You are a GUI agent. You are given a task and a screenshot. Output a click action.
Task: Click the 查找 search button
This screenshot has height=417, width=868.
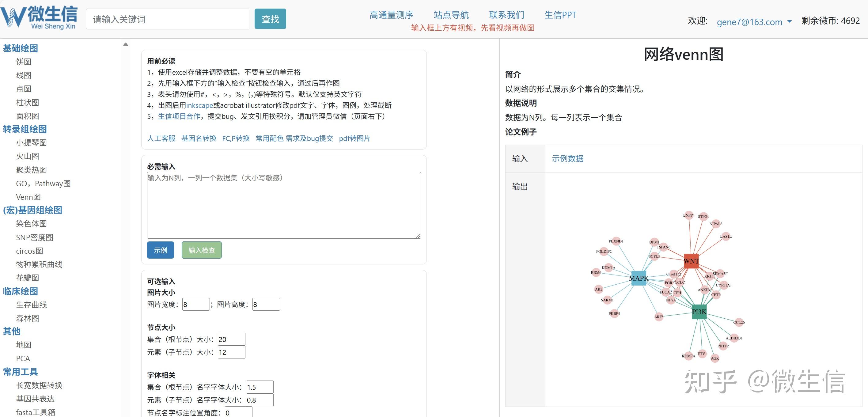[270, 18]
